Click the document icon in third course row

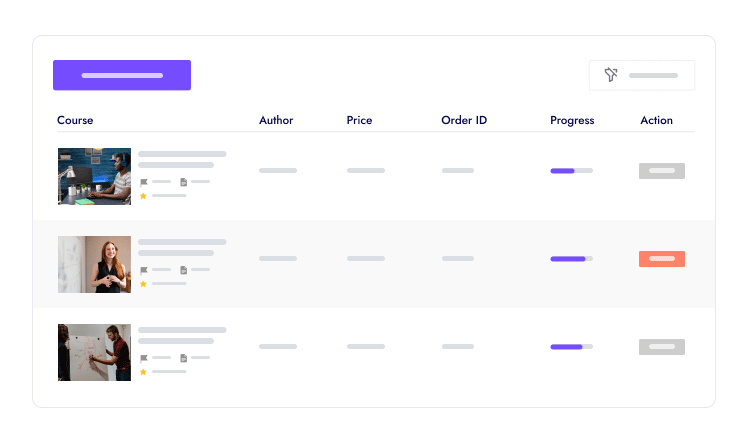pyautogui.click(x=184, y=358)
